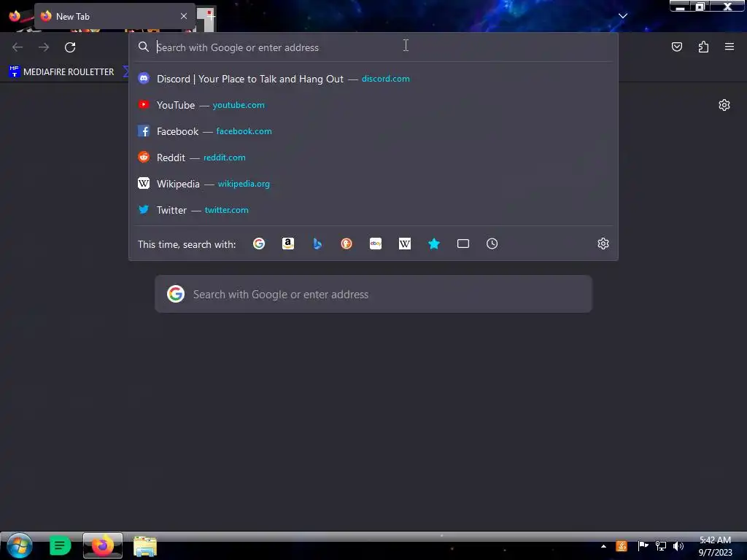Open file explorer from the taskbar
Image resolution: width=747 pixels, height=560 pixels.
pyautogui.click(x=145, y=545)
